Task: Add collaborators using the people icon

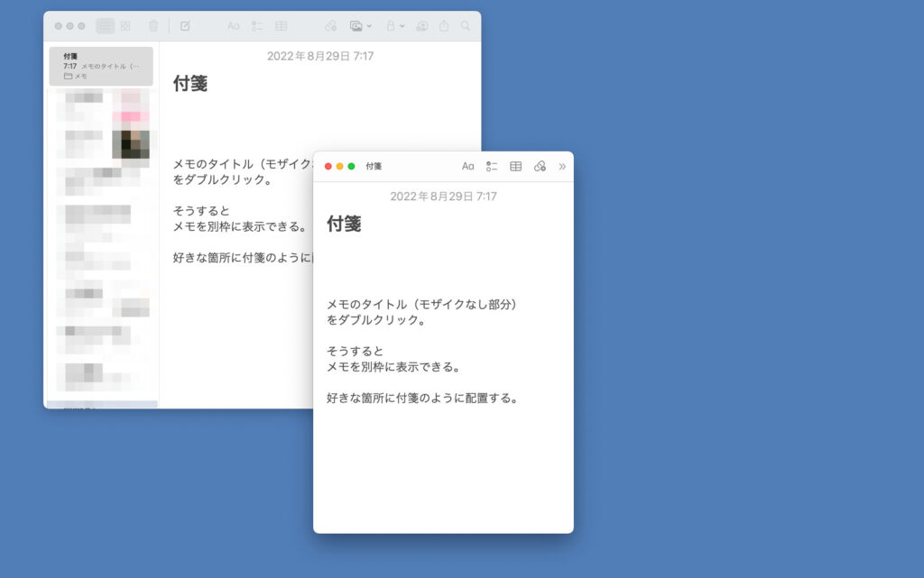Action: point(422,25)
